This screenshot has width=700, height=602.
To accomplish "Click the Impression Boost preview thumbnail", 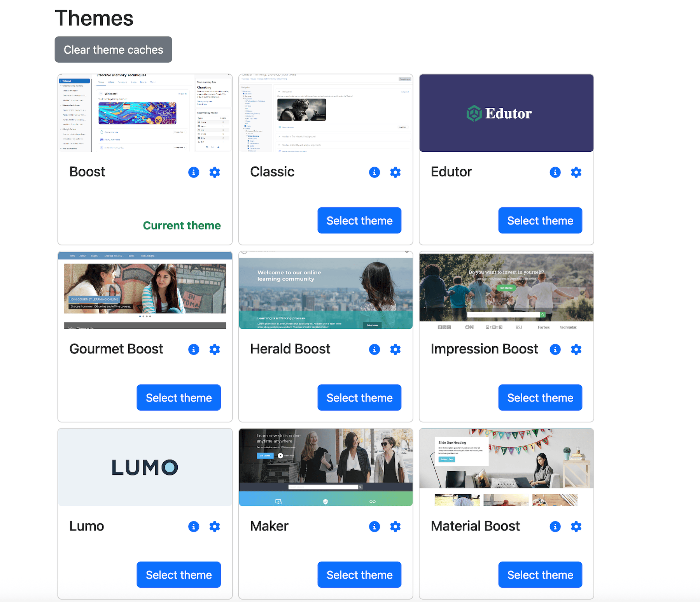I will pyautogui.click(x=506, y=290).
